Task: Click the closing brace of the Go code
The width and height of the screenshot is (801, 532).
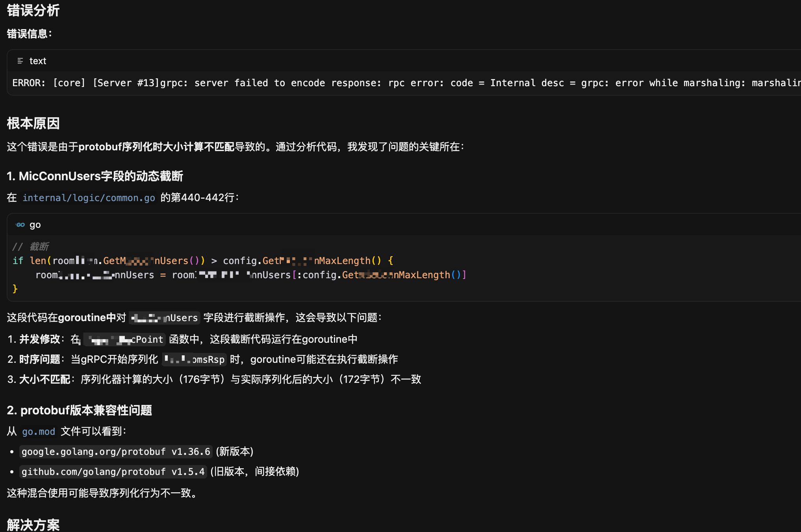Action: coord(15,289)
